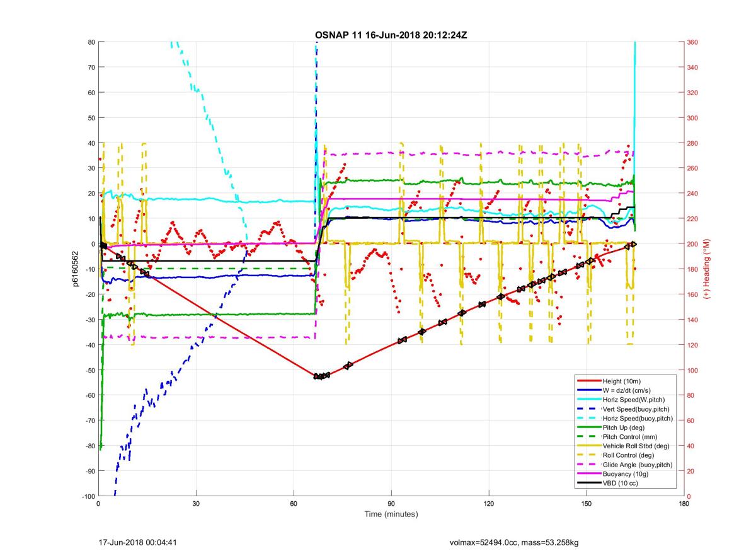Select legend entry 'Roll Control (deg)'
This screenshot has width=756, height=558.
coord(629,455)
